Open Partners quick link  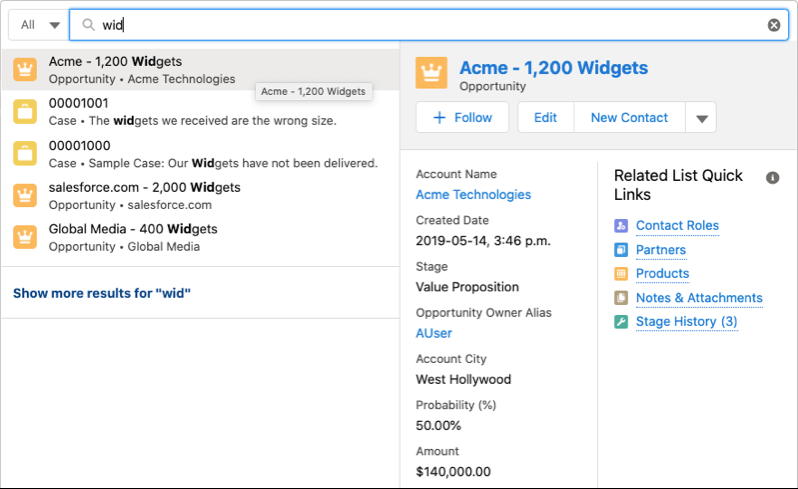click(661, 250)
